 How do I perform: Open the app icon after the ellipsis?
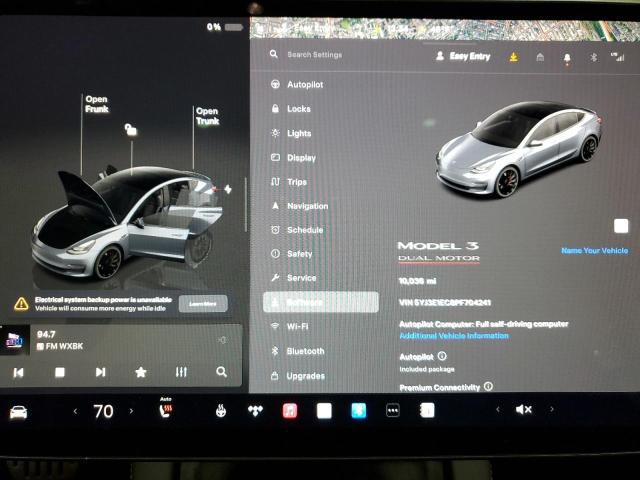(x=427, y=411)
